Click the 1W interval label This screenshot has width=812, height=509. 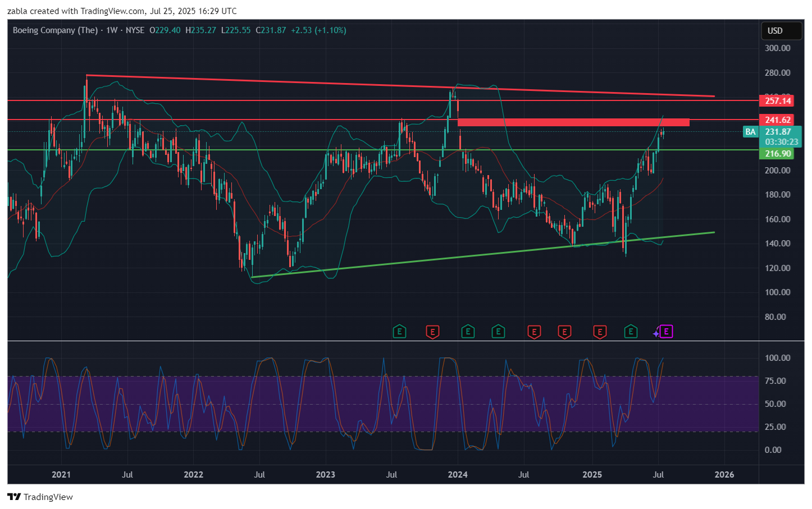click(x=112, y=30)
